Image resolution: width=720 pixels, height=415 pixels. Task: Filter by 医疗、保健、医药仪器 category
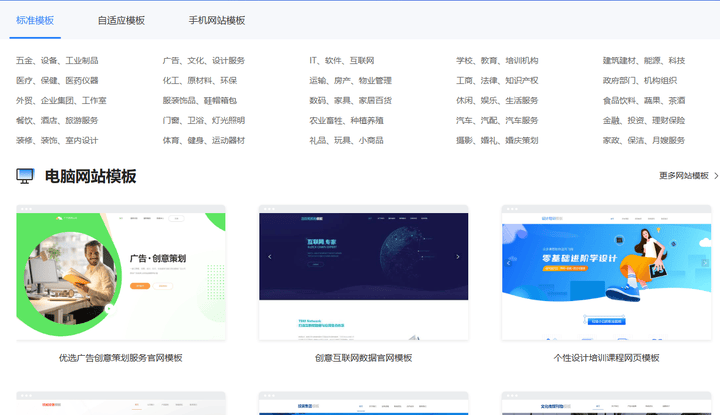[57, 81]
